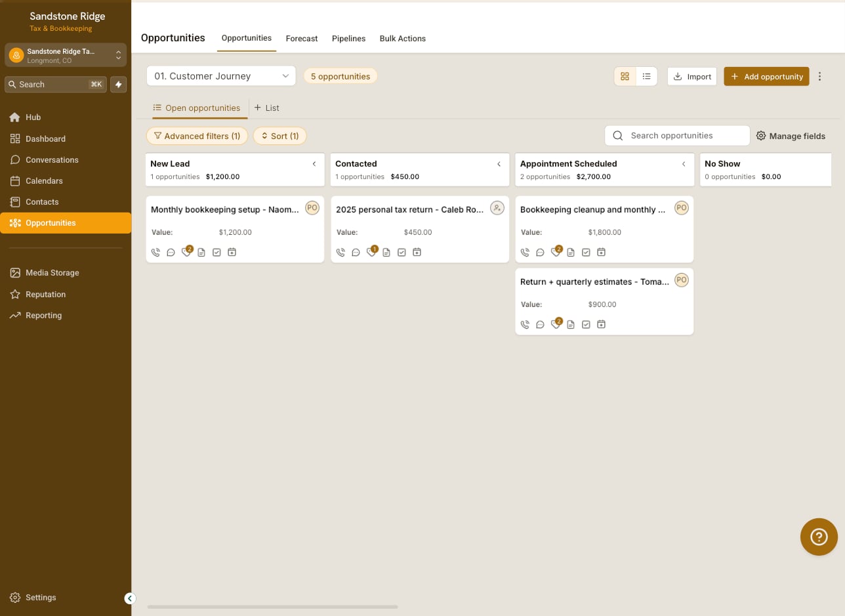Collapse the Appointment Scheduled column
Image resolution: width=845 pixels, height=616 pixels.
684,164
